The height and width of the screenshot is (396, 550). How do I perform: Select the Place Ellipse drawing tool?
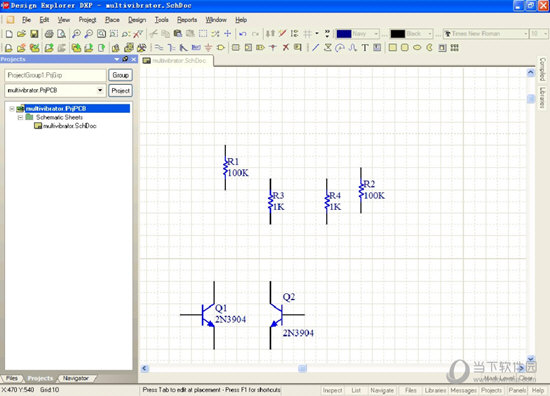417,48
